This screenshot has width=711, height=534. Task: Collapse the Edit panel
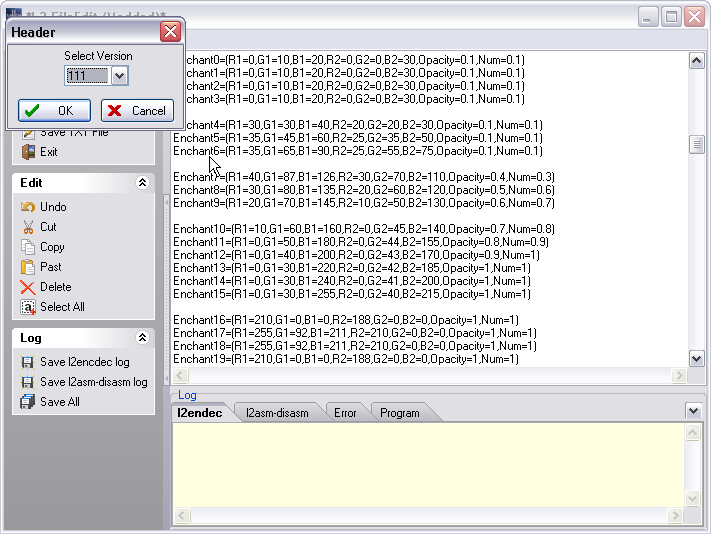[142, 183]
